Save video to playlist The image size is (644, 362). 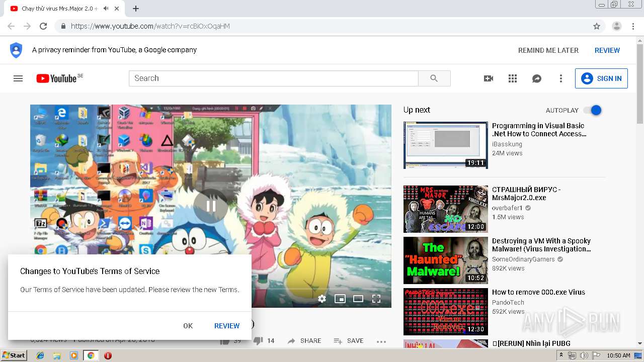(349, 341)
